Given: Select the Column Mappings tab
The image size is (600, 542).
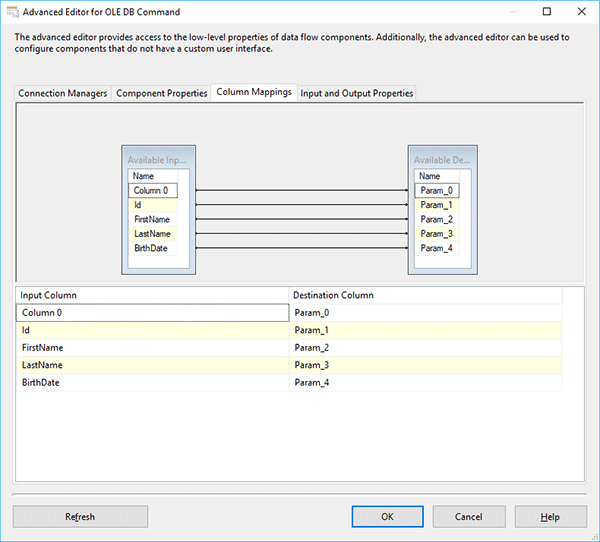Looking at the screenshot, I should click(x=254, y=92).
